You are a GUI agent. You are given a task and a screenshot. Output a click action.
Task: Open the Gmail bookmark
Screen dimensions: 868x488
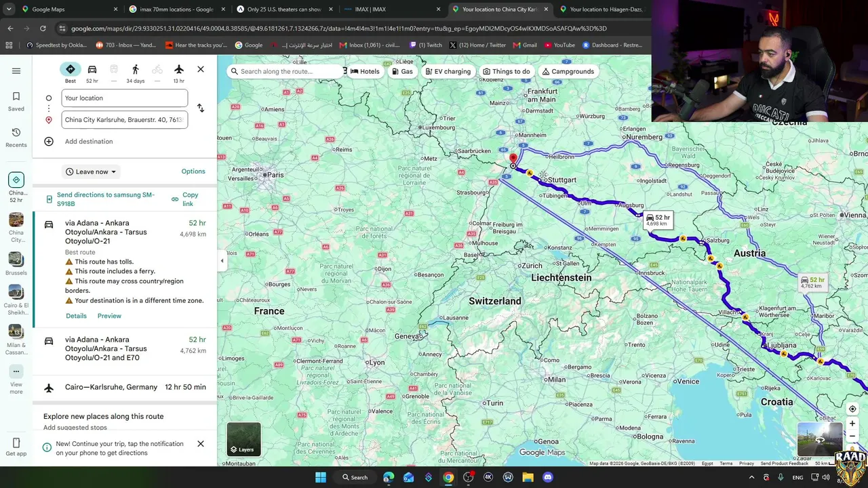[525, 45]
